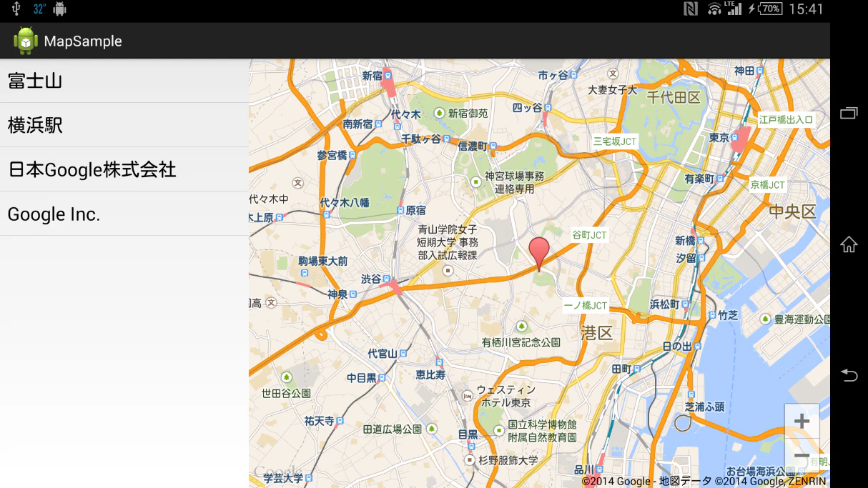Tap the MapSample title text

click(83, 41)
